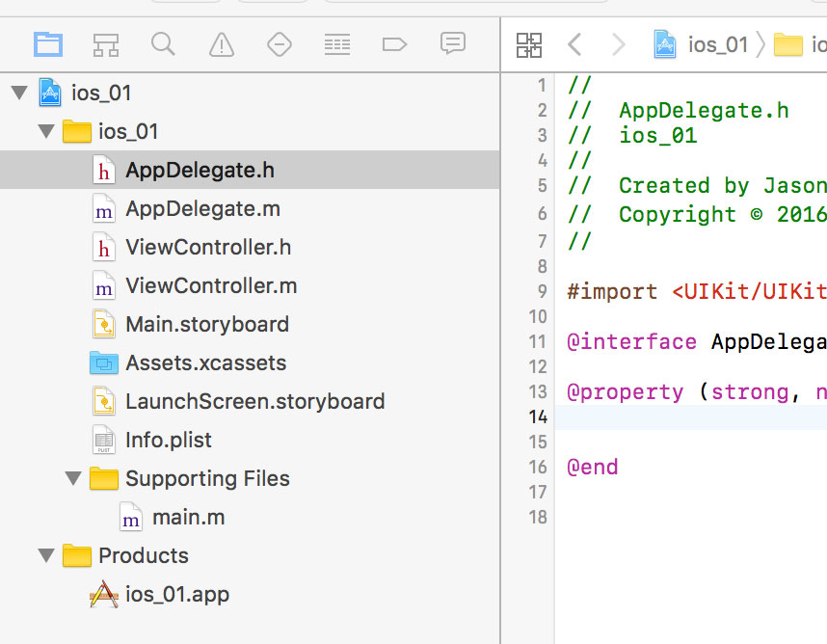Open the Breakpoint navigator tag icon
The width and height of the screenshot is (827, 644).
394,44
